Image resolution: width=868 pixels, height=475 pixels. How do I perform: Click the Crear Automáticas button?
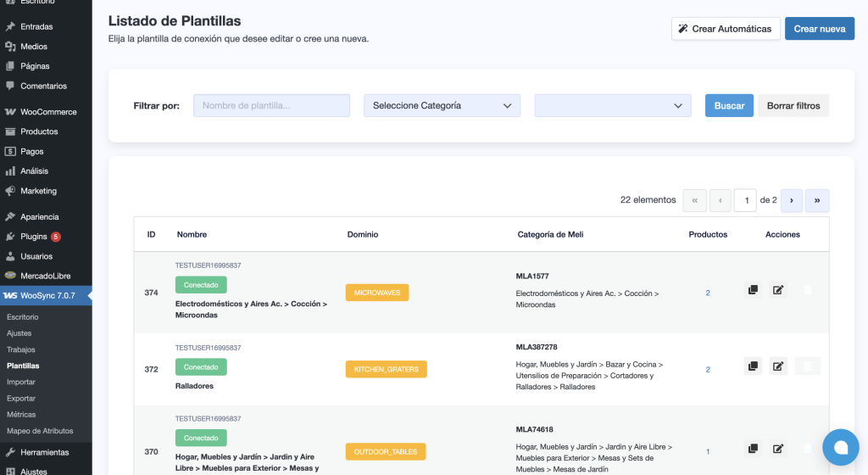click(726, 29)
